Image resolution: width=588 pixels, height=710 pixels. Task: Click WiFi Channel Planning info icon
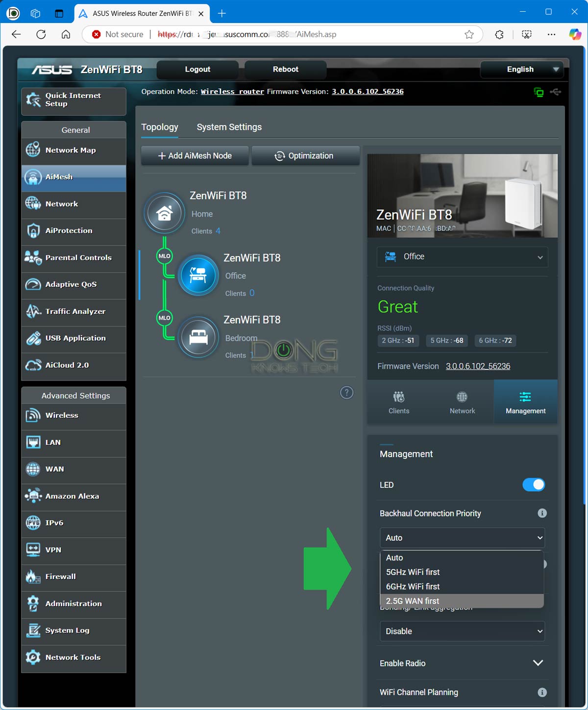pyautogui.click(x=542, y=692)
